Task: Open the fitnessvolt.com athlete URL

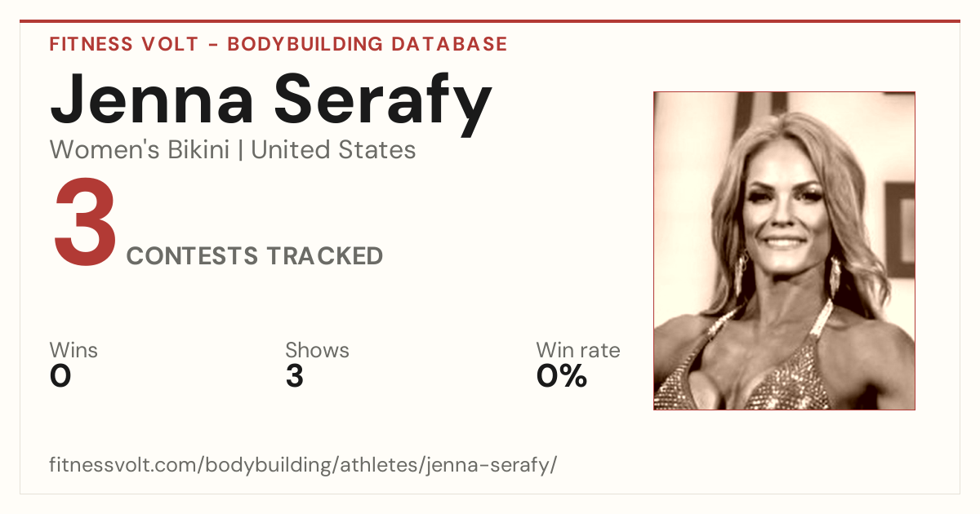Action: (x=303, y=466)
